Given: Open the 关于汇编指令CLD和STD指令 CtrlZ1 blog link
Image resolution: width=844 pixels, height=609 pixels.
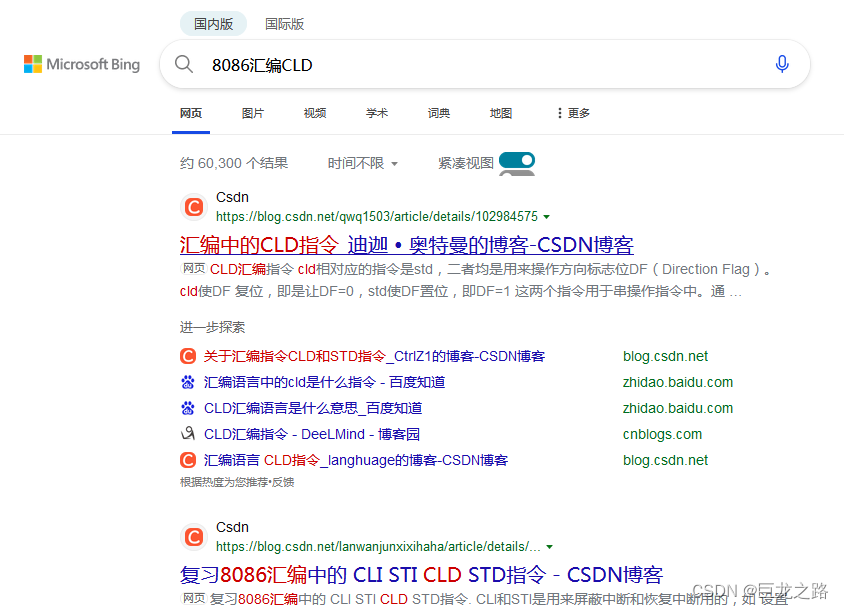Looking at the screenshot, I should tap(375, 356).
